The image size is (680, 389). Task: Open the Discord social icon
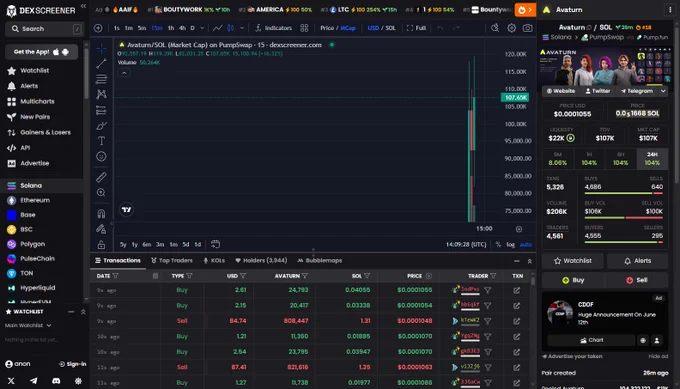coord(56,381)
